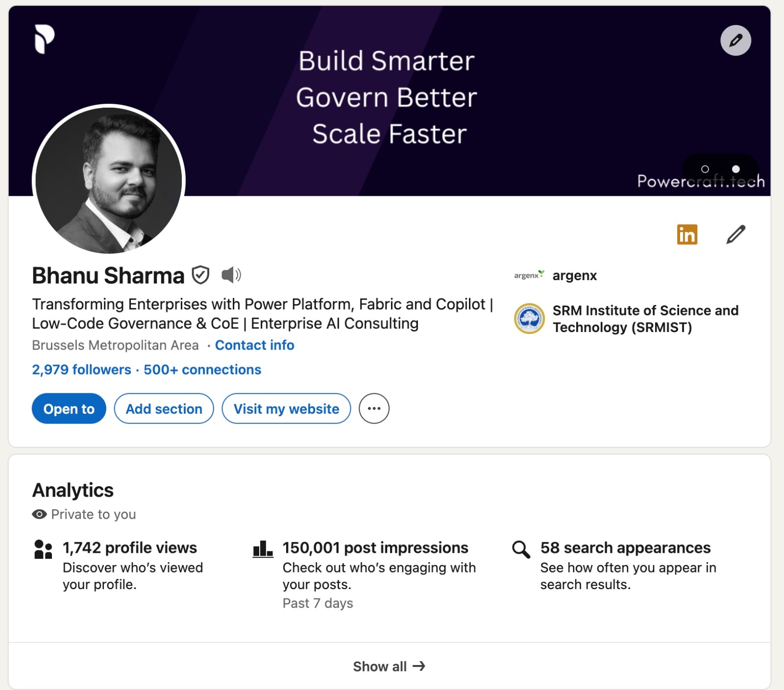Click the verification shield badge
This screenshot has height=690, width=784.
pos(200,275)
